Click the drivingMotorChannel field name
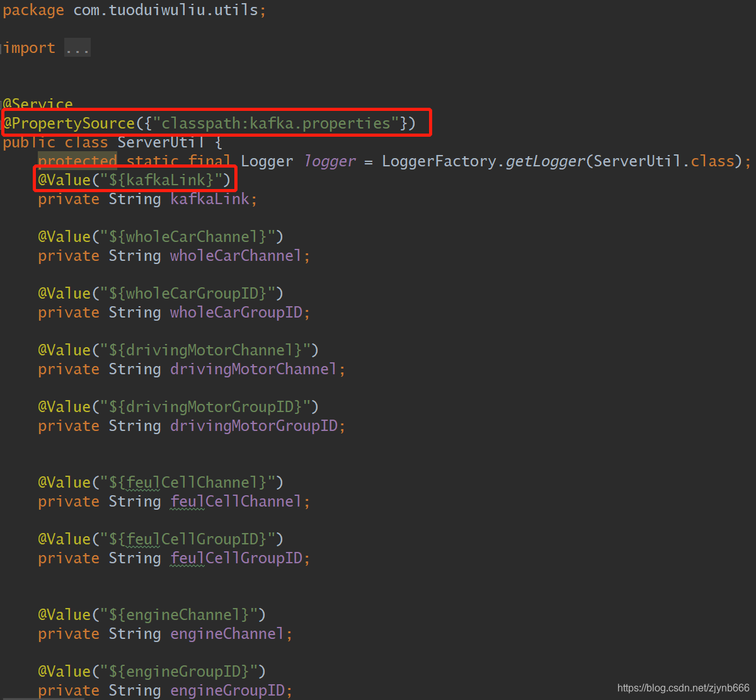 [x=254, y=369]
